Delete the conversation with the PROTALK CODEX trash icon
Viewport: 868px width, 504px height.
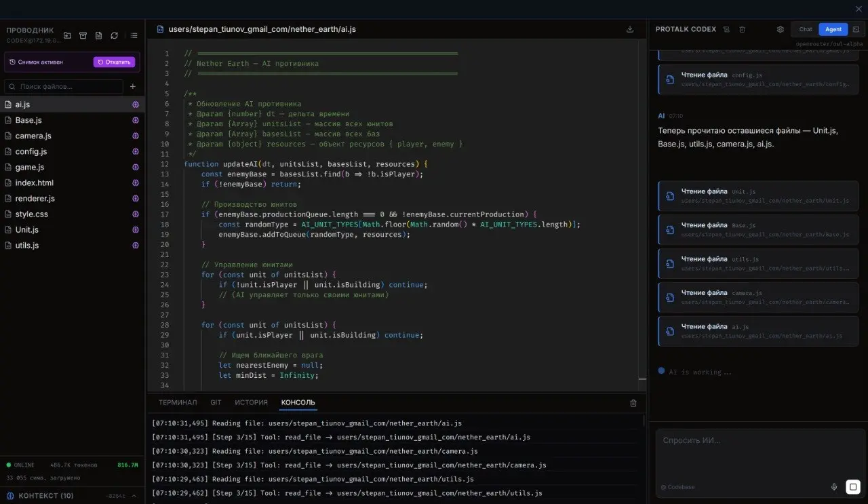click(742, 29)
